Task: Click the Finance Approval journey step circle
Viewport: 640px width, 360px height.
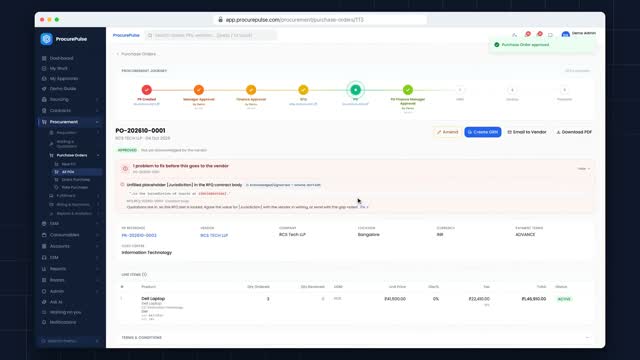Action: point(251,90)
